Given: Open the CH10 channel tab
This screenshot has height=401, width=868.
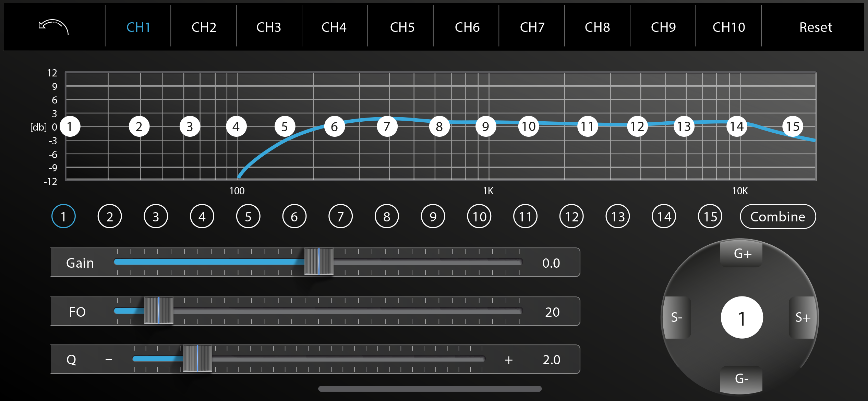Looking at the screenshot, I should coord(729,27).
